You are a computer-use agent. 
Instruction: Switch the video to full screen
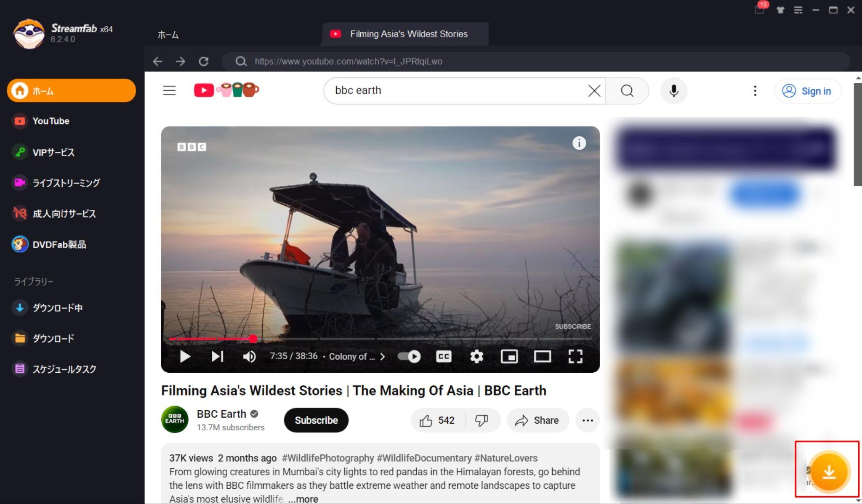click(x=575, y=356)
